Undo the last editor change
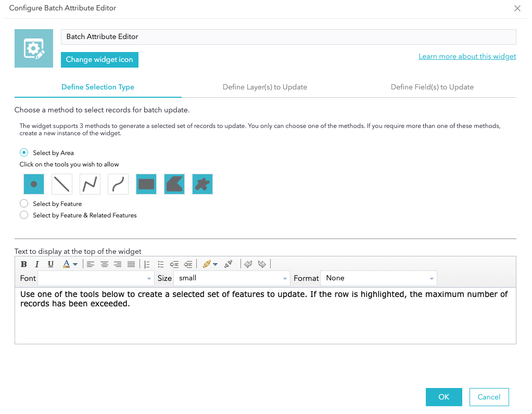Image resolution: width=532 pixels, height=414 pixels. pyautogui.click(x=248, y=264)
